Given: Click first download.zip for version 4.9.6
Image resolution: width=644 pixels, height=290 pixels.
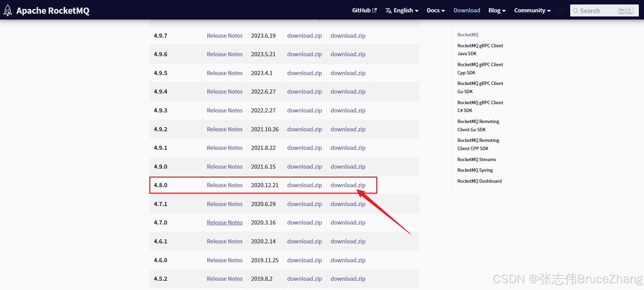Looking at the screenshot, I should pos(304,54).
